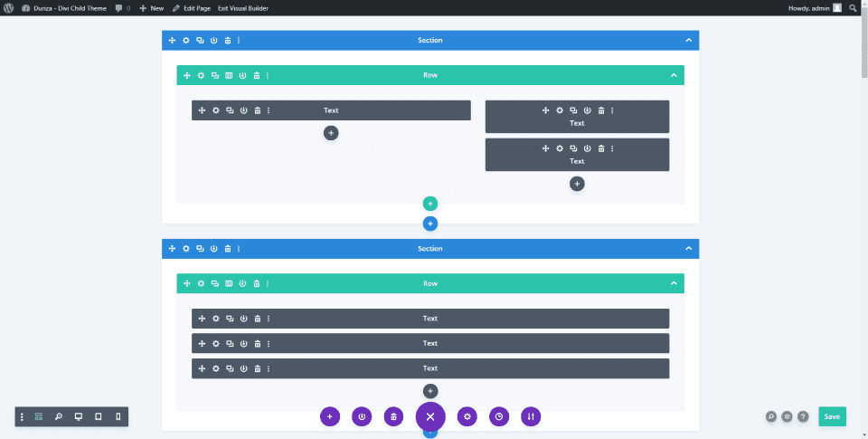Open New menu in admin bar

(x=152, y=8)
